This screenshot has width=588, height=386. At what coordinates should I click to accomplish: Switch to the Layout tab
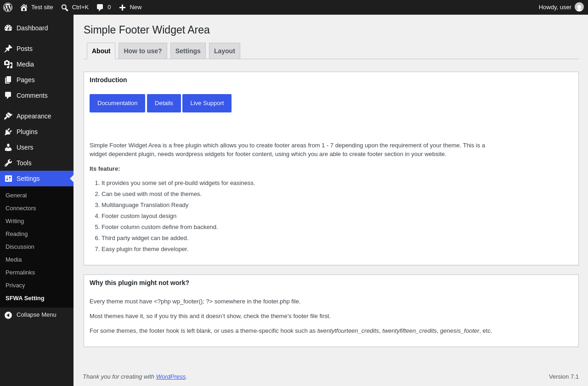pyautogui.click(x=225, y=51)
